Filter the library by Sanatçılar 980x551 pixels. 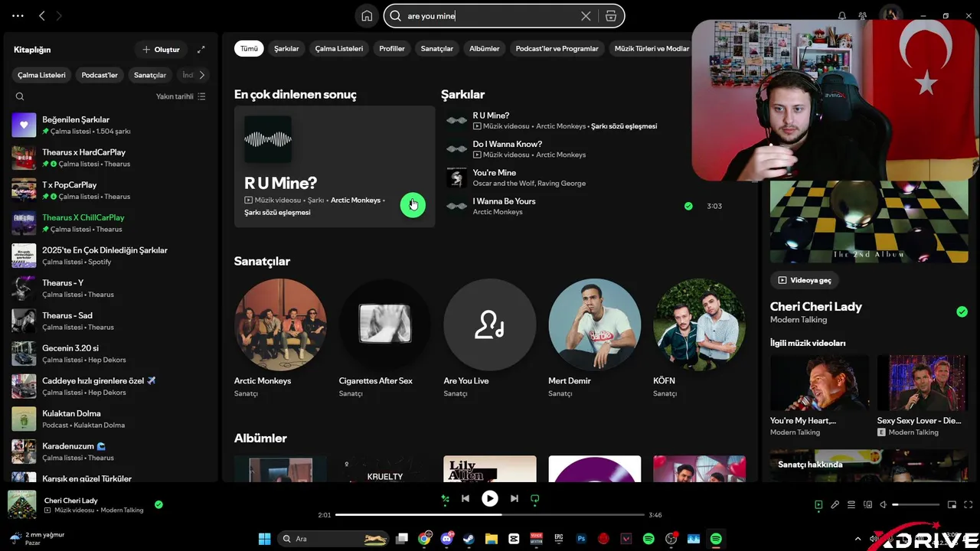150,75
